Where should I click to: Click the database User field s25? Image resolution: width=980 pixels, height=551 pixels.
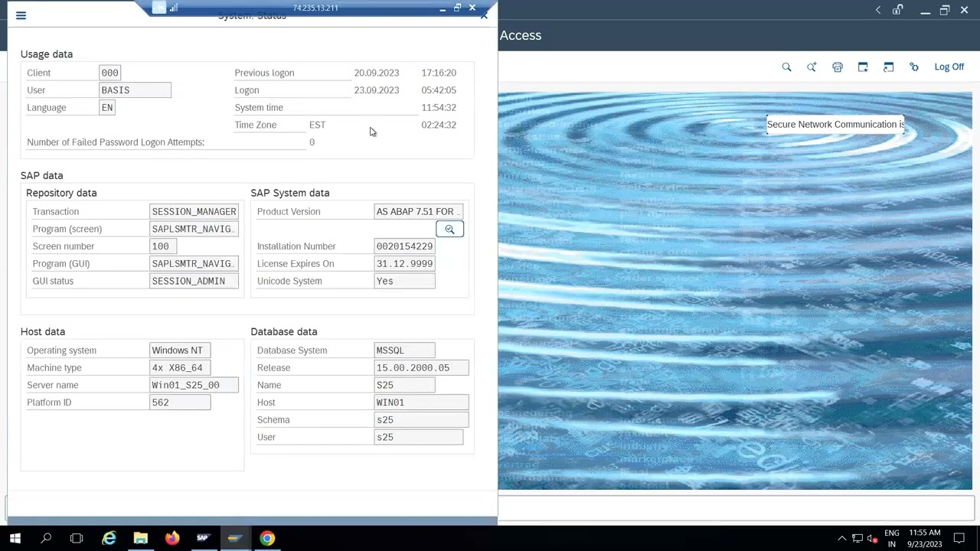point(419,437)
